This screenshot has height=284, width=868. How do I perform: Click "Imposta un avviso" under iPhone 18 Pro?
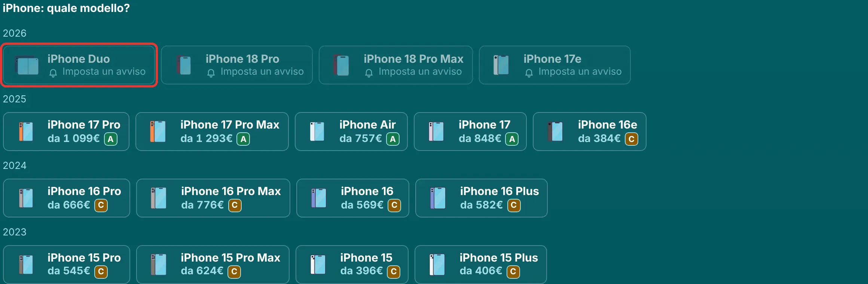(262, 72)
